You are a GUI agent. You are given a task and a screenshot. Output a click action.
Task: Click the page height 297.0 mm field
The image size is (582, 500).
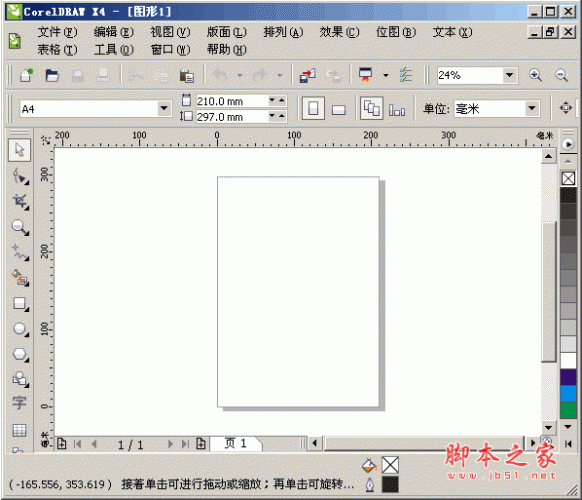pyautogui.click(x=232, y=117)
